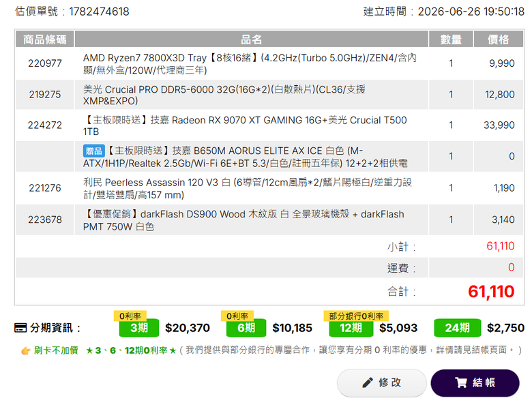The image size is (532, 411).
Task: Click the price 3,140
Action: 503,219
